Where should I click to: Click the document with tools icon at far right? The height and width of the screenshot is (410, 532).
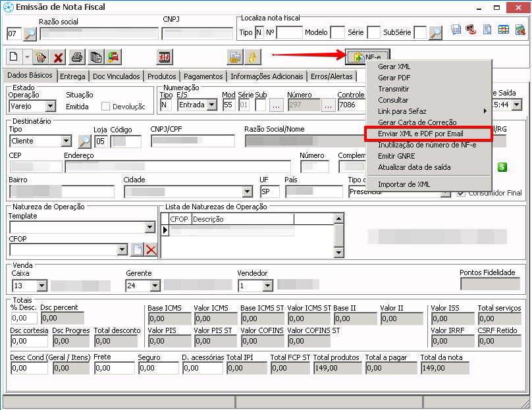(520, 30)
